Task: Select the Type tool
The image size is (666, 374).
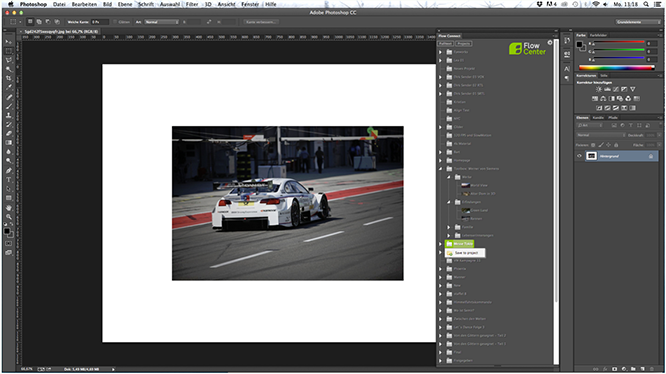Action: click(8, 180)
